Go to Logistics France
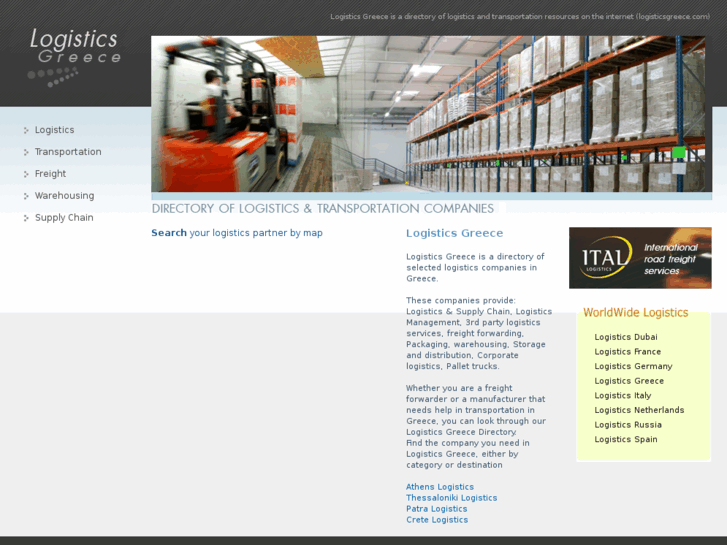 pyautogui.click(x=628, y=352)
